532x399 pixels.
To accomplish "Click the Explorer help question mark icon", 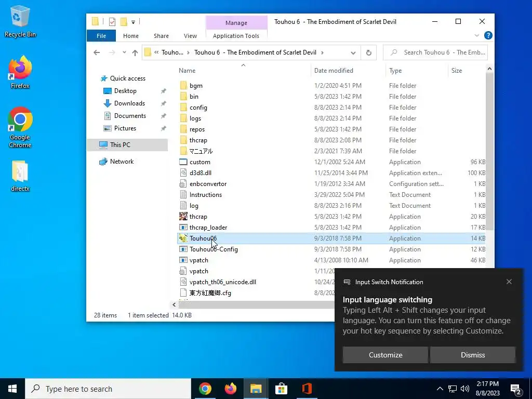I will (488, 35).
